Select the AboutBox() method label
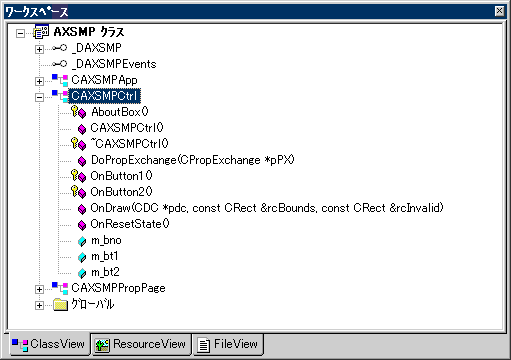Screen dimensions: 511x360 click(120, 112)
